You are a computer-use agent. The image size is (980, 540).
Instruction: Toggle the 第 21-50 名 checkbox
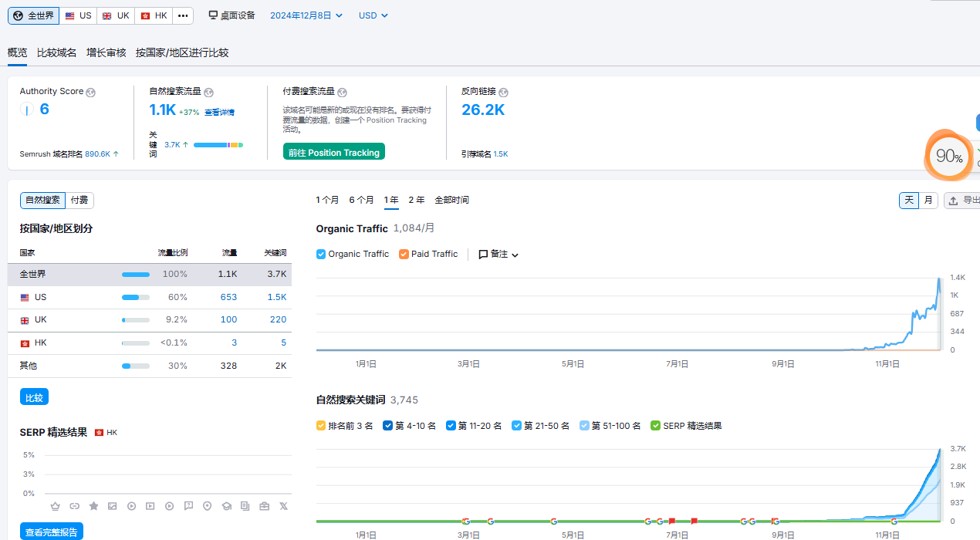[516, 426]
